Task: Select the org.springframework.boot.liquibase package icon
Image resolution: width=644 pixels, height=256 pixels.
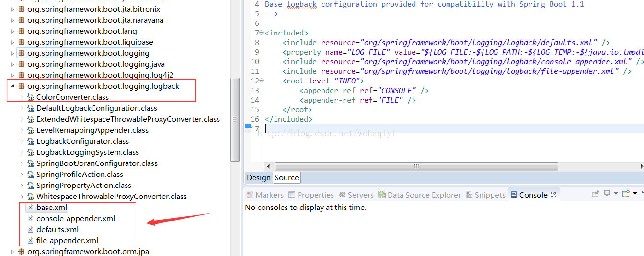Action: [21, 42]
